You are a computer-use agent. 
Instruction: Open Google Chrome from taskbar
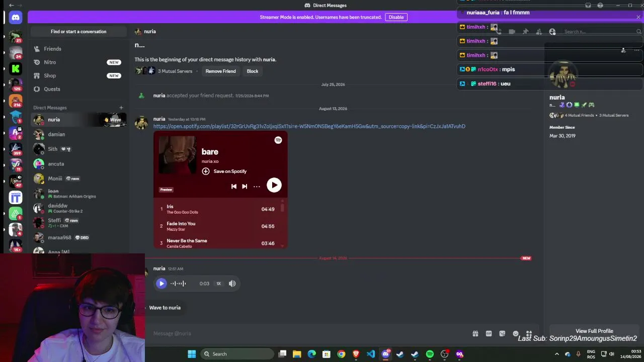[x=341, y=354]
